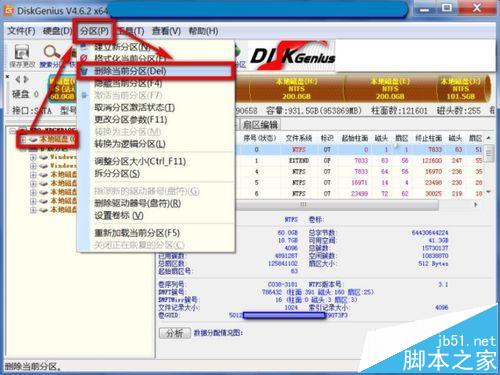Click the 分区(P) menu title

(94, 31)
